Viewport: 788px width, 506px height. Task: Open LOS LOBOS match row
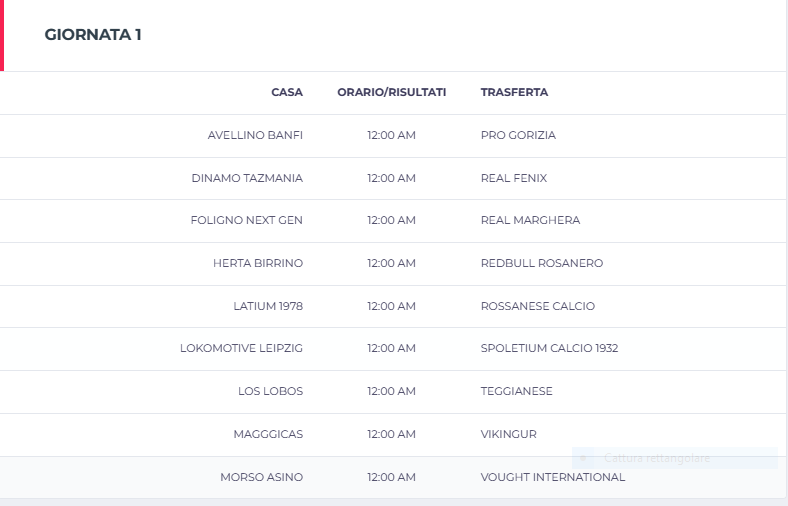(393, 392)
